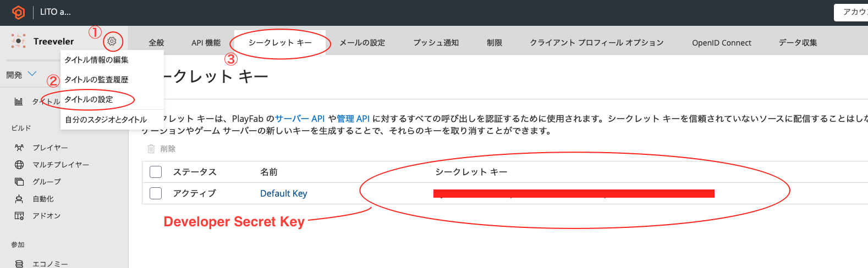Open the シークレット キー tab
Image resolution: width=868 pixels, height=268 pixels.
click(280, 42)
